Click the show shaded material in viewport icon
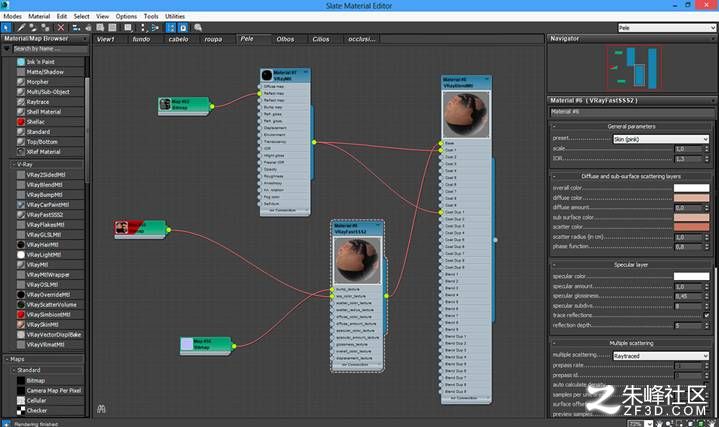 click(x=100, y=28)
